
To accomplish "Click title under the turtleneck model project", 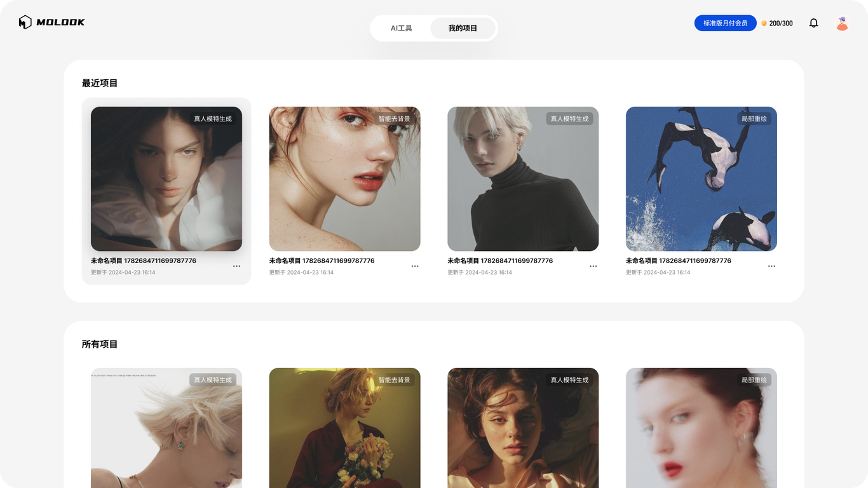I will [x=500, y=261].
